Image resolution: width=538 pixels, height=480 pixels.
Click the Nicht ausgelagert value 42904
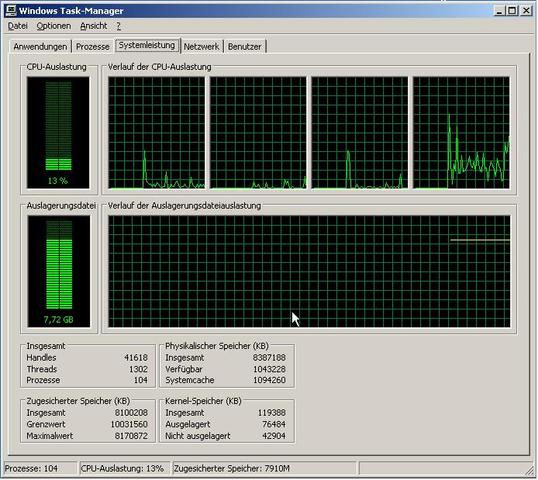pyautogui.click(x=274, y=436)
